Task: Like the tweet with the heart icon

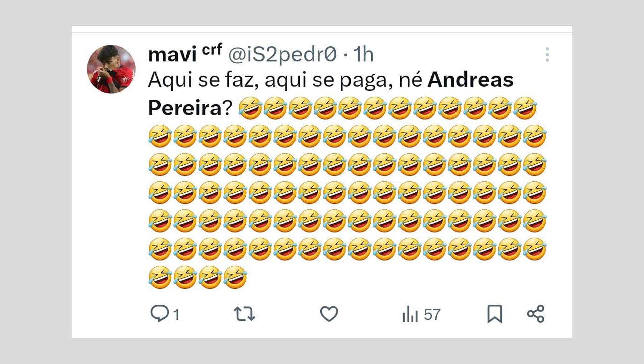Action: 330,314
